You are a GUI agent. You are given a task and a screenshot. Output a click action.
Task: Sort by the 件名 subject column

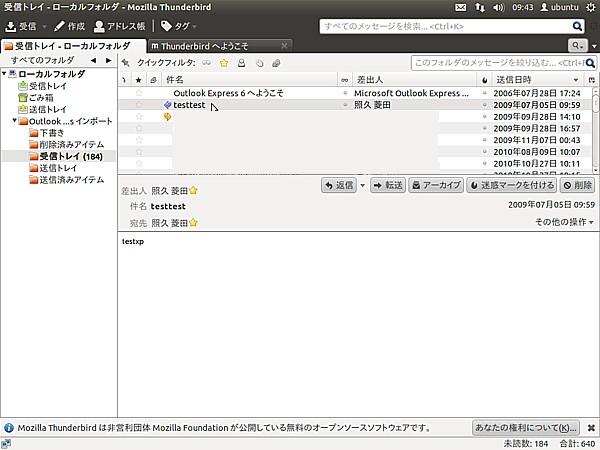pos(249,80)
